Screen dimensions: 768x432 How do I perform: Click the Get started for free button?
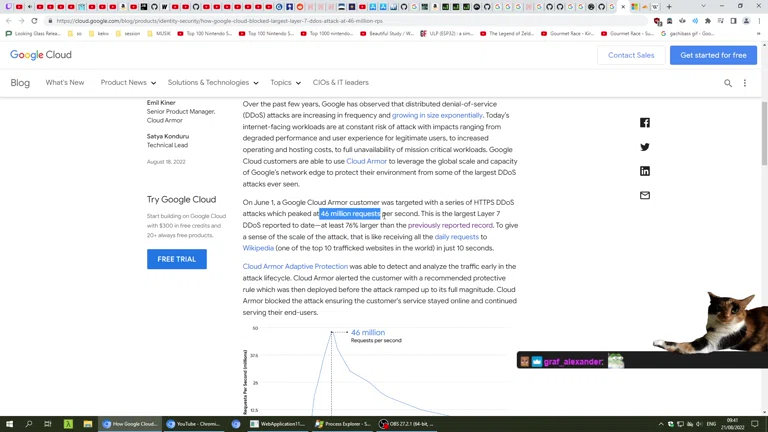click(713, 55)
